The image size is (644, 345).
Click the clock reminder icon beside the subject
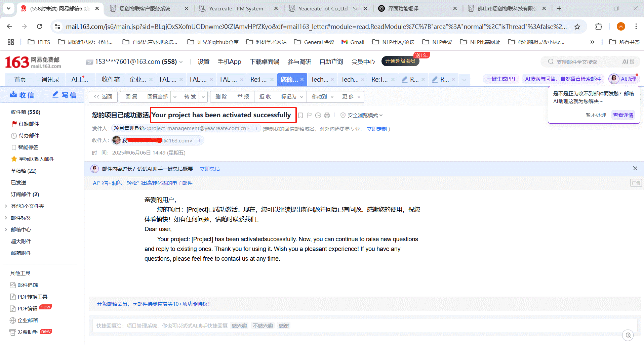[x=318, y=116]
